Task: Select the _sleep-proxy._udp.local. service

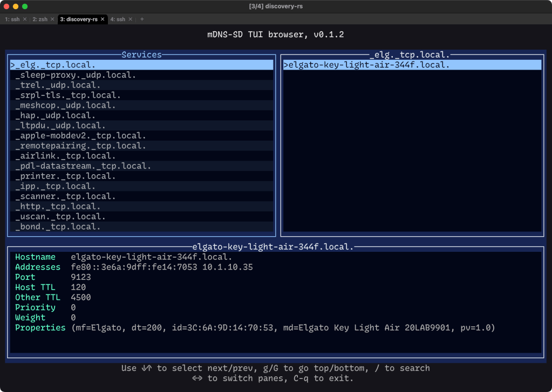Action: [76, 75]
